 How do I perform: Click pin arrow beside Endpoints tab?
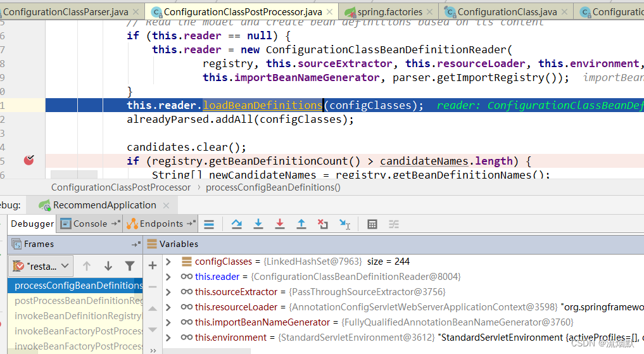[191, 224]
